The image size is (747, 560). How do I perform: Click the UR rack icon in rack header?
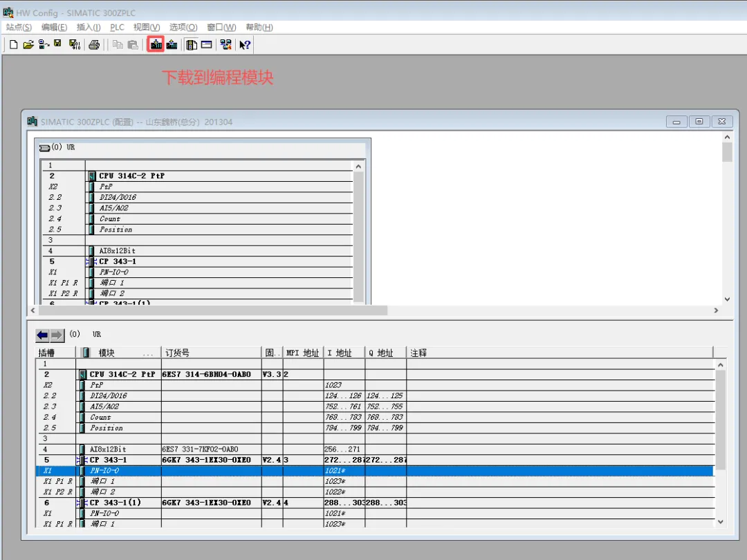45,148
